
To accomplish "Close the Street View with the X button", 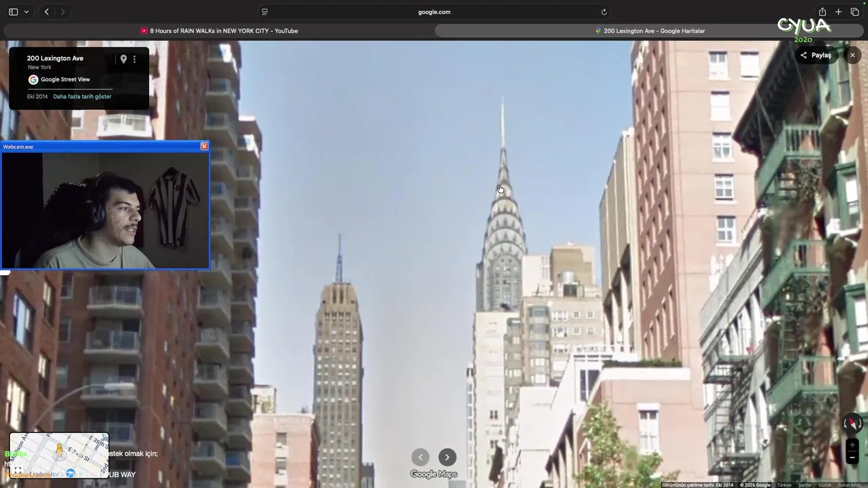I will [x=852, y=55].
